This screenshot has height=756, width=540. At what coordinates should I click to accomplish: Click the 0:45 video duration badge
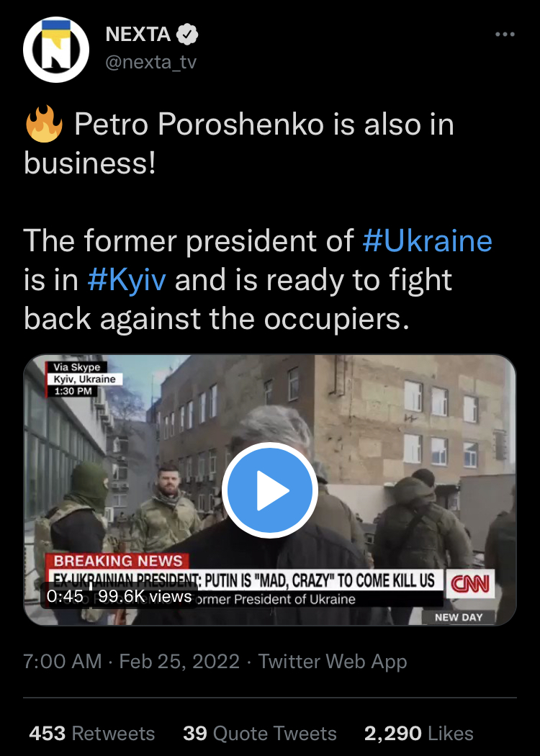65,596
